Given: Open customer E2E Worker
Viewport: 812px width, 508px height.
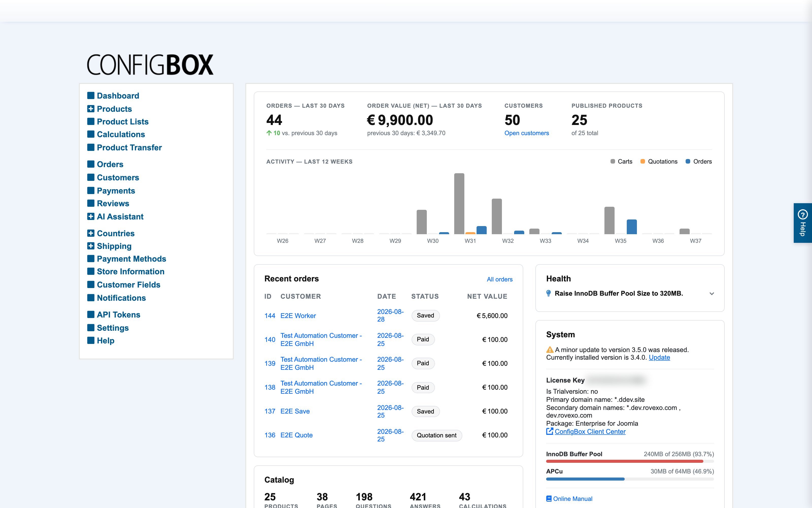Looking at the screenshot, I should click(x=298, y=315).
